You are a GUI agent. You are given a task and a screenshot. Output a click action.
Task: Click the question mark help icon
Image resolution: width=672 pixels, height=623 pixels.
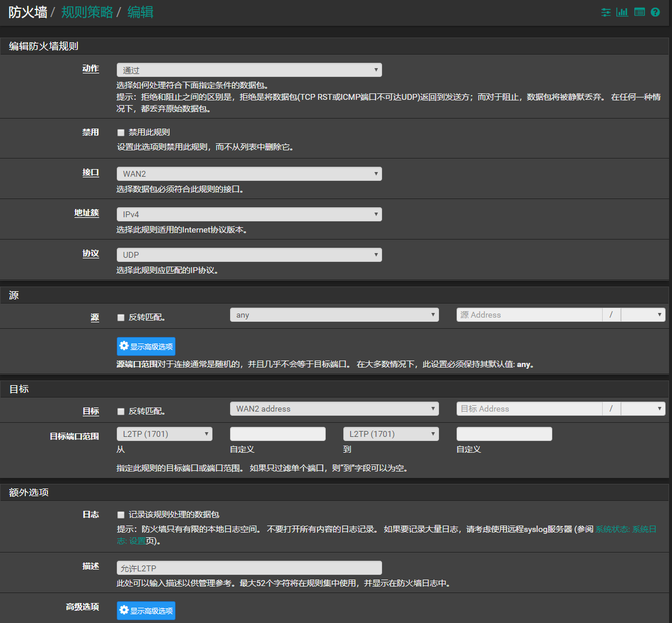(x=656, y=12)
